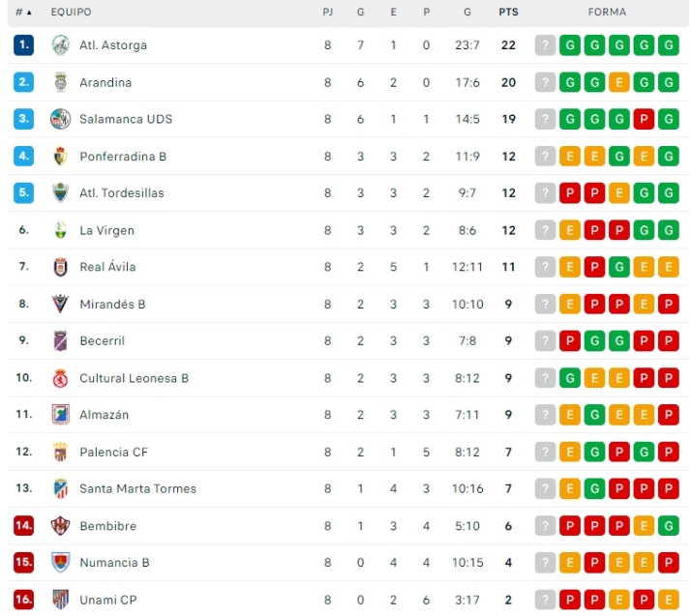Click the Mirandés B crest icon

point(61,304)
